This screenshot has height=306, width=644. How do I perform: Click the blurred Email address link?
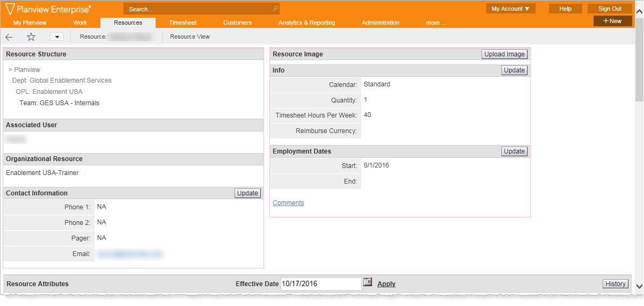coord(129,253)
